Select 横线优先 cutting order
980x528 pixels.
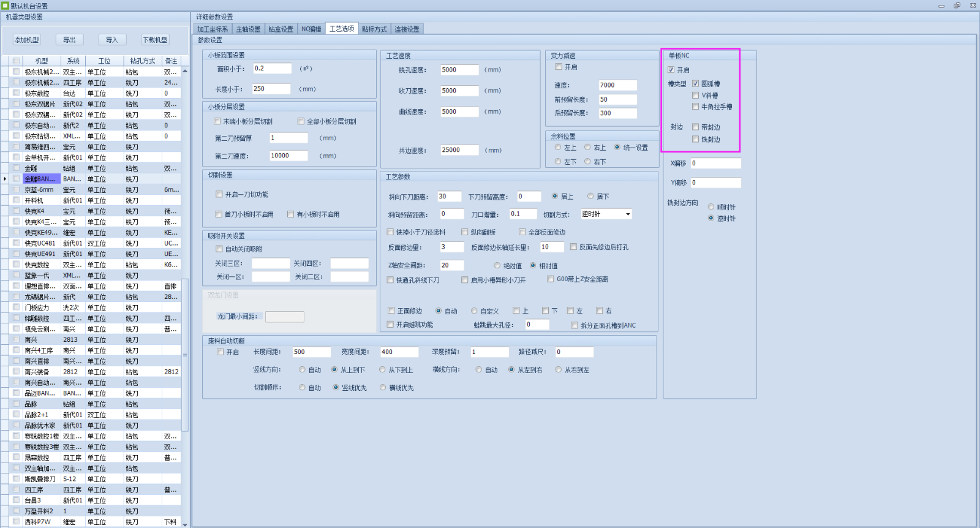pyautogui.click(x=383, y=388)
